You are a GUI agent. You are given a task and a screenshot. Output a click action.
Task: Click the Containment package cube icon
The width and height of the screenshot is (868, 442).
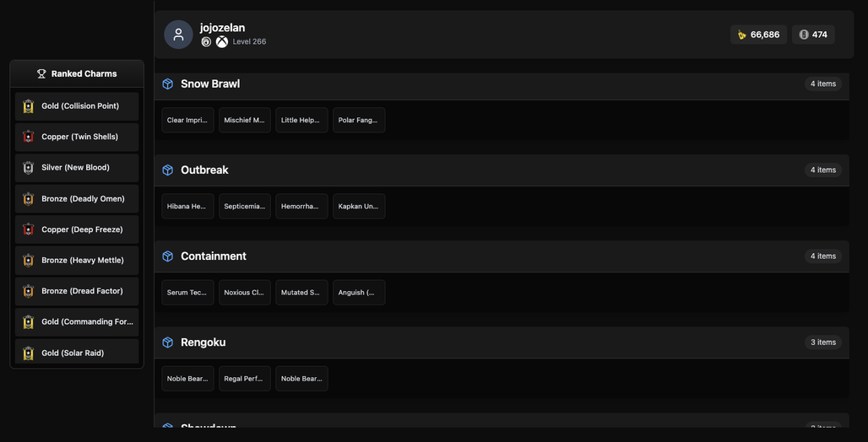(168, 256)
